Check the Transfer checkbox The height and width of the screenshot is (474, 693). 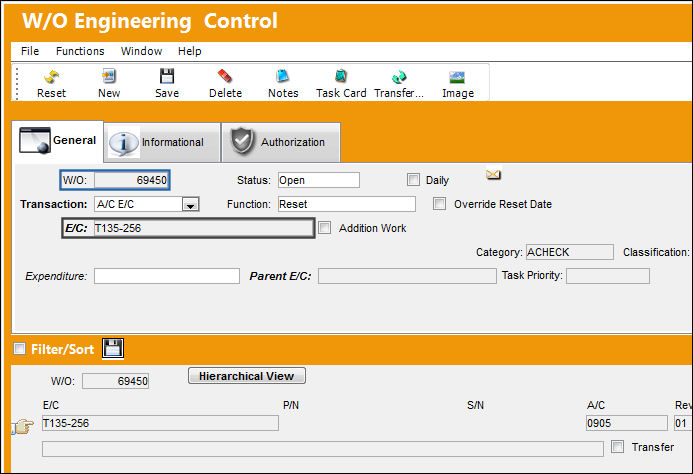coord(617,447)
